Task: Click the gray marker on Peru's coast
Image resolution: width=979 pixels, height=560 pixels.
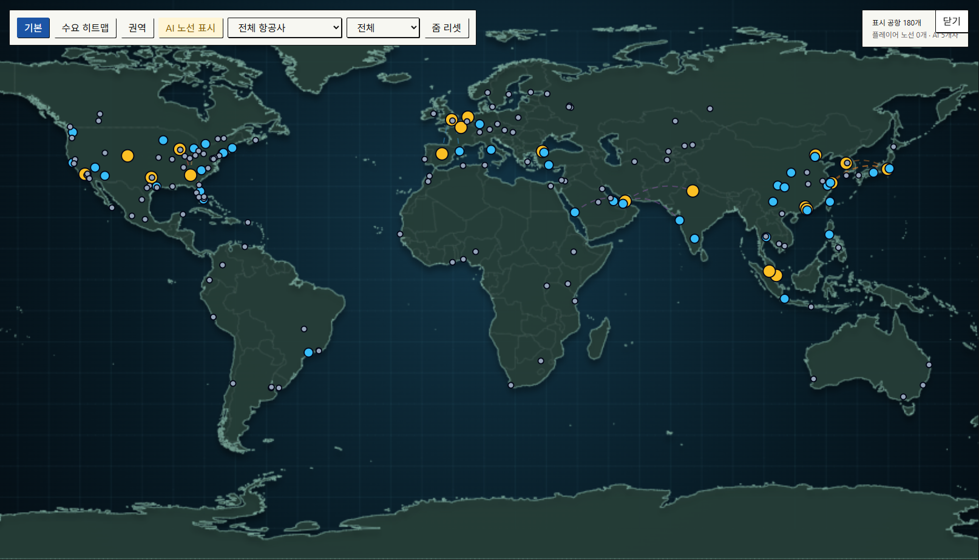Action: 213,317
